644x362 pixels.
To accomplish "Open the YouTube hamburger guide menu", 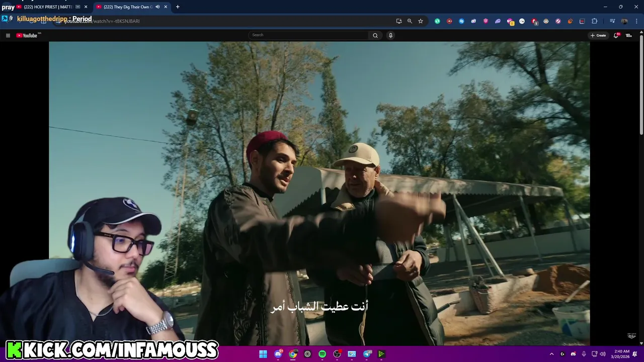I will point(8,35).
